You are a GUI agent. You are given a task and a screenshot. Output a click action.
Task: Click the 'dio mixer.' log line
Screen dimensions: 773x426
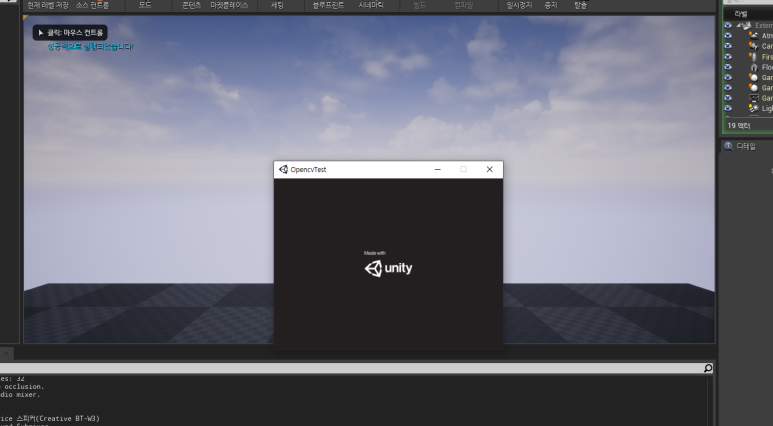click(x=20, y=394)
